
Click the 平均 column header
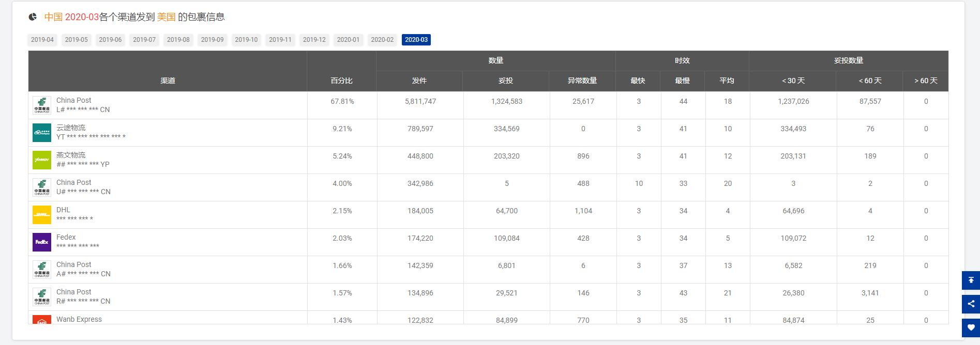(x=727, y=81)
